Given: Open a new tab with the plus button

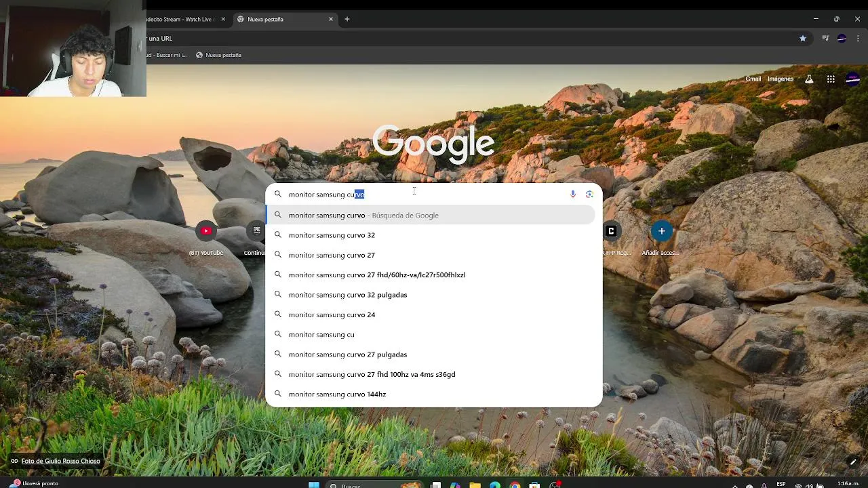Looking at the screenshot, I should 347,19.
